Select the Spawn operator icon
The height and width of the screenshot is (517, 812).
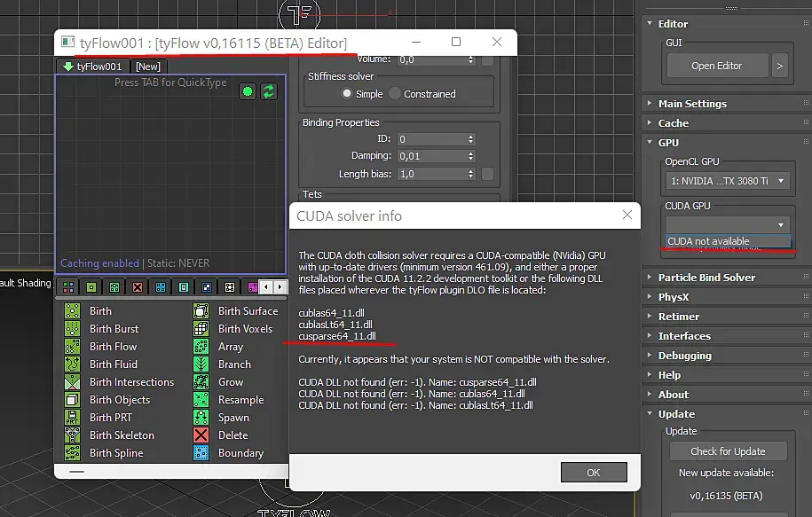(201, 417)
